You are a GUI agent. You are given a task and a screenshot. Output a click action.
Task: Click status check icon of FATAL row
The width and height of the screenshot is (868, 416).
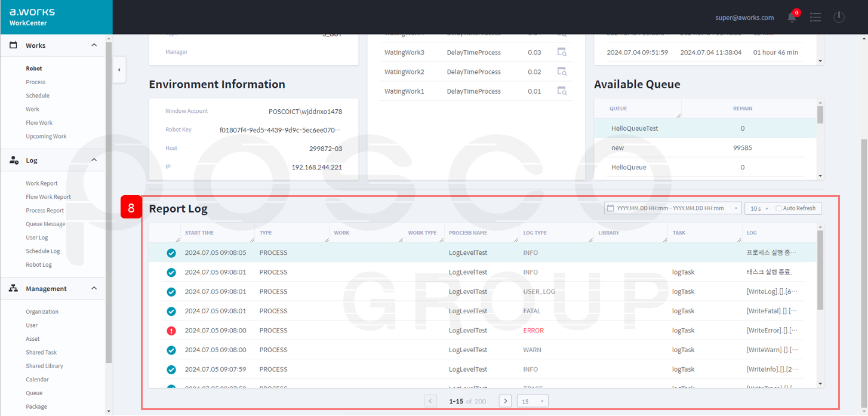(x=171, y=311)
